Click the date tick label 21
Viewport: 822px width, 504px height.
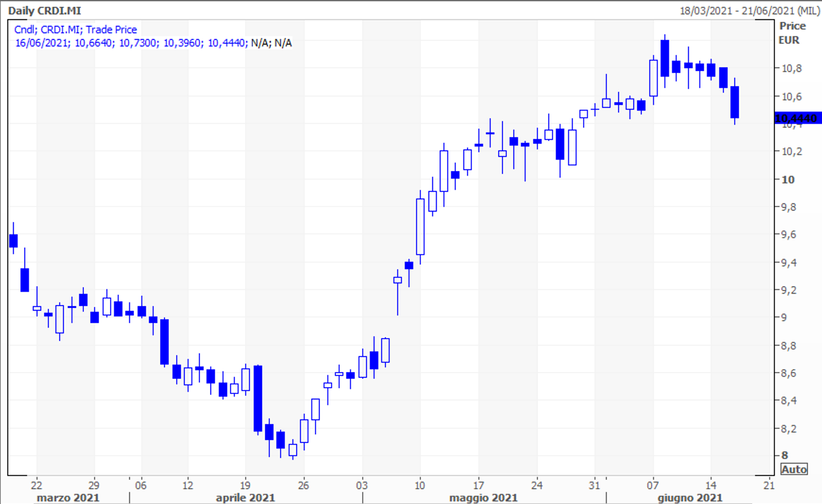click(x=769, y=485)
